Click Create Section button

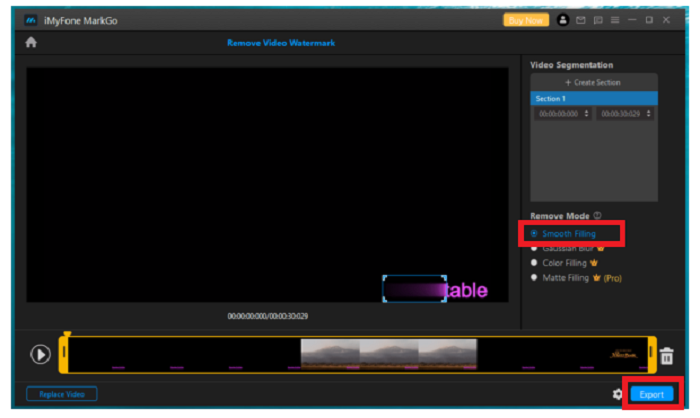coord(593,82)
